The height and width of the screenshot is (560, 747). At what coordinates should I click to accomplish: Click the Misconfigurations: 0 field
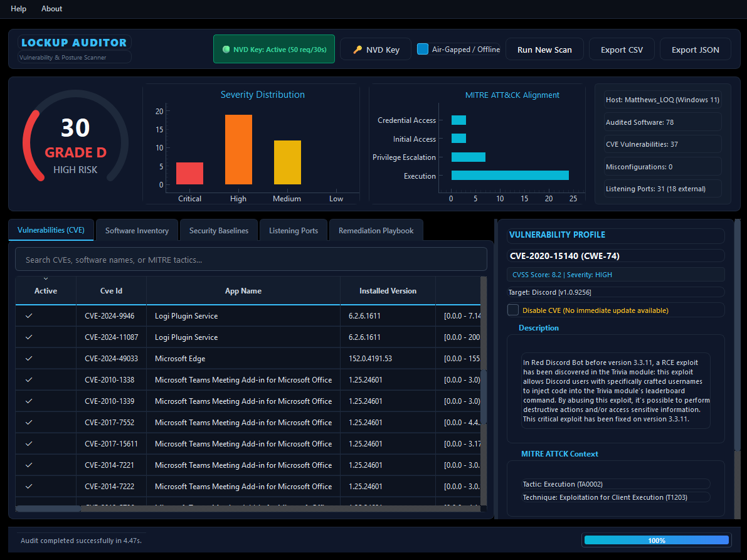[663, 167]
